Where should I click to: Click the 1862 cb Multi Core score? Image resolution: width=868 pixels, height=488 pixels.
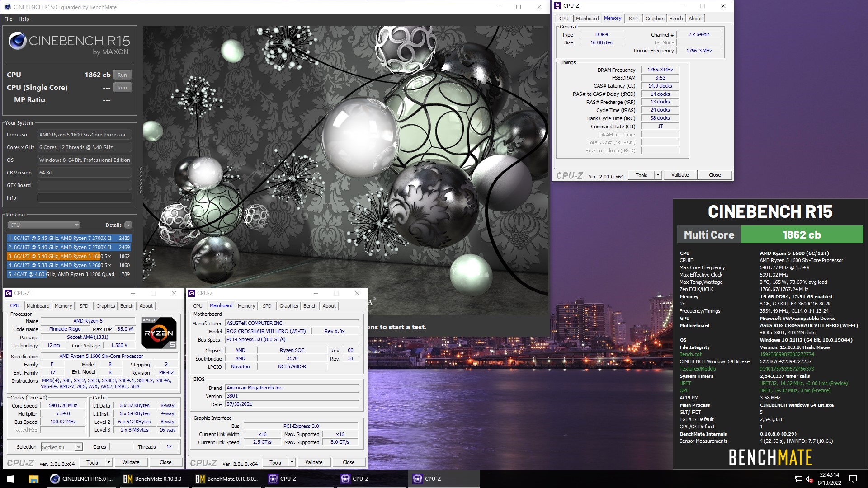(x=802, y=235)
